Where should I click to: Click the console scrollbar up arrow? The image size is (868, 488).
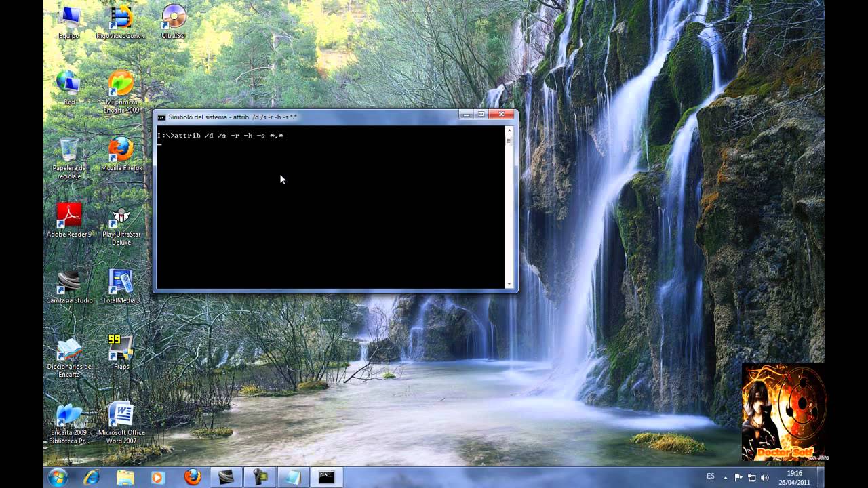click(509, 131)
